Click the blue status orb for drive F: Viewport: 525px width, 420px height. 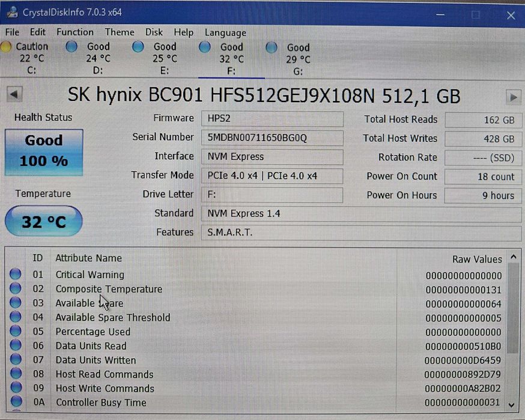[x=205, y=47]
